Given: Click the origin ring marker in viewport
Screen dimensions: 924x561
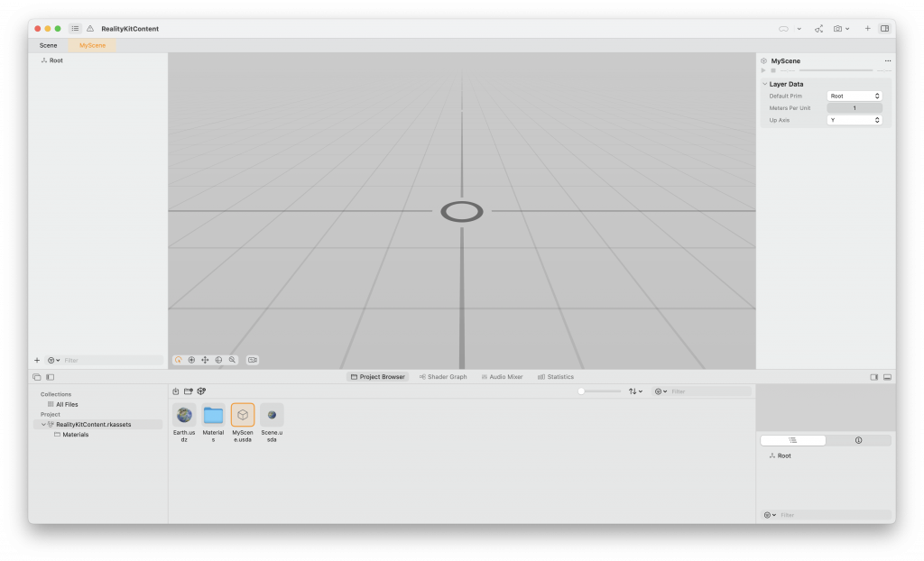Looking at the screenshot, I should point(462,212).
